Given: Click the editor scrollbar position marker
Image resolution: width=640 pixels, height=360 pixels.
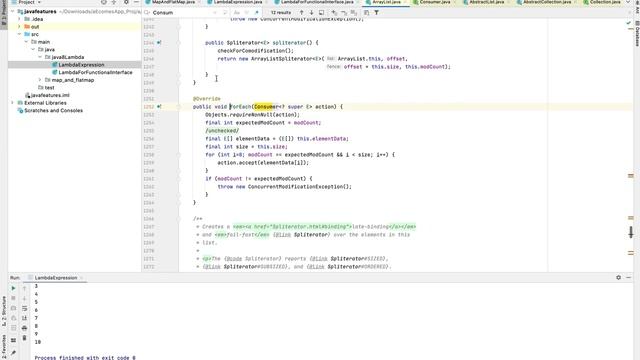Looking at the screenshot, I should coord(631,232).
